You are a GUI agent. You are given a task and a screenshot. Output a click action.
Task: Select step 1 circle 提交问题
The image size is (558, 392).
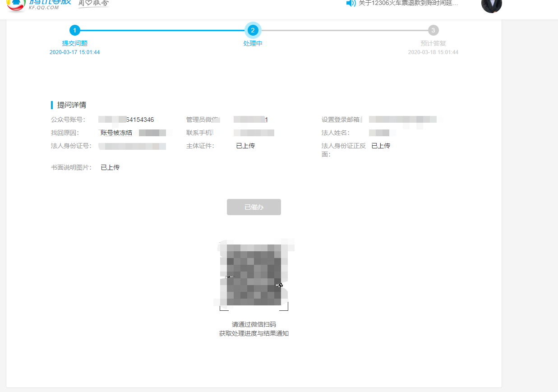75,30
